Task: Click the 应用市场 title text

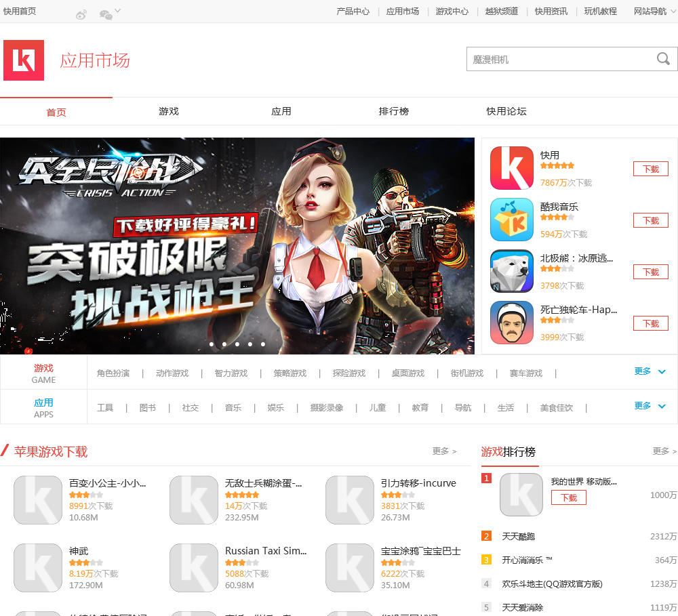Action: (95, 60)
